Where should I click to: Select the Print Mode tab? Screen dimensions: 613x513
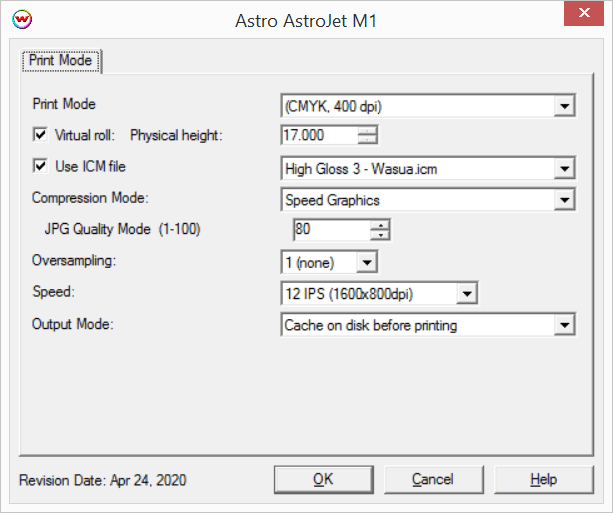tap(61, 61)
